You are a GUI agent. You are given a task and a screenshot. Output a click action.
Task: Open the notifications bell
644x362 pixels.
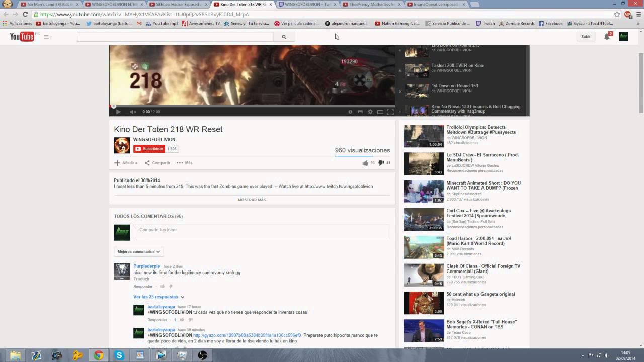pyautogui.click(x=607, y=36)
